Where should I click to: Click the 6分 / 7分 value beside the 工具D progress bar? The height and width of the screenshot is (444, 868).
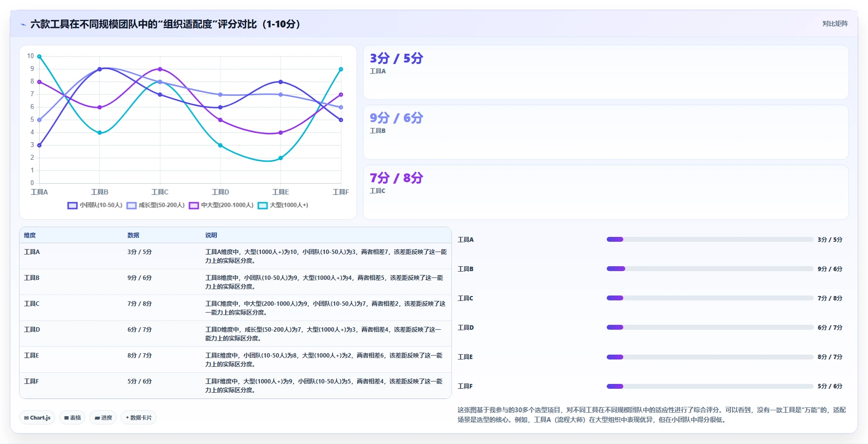tap(830, 328)
